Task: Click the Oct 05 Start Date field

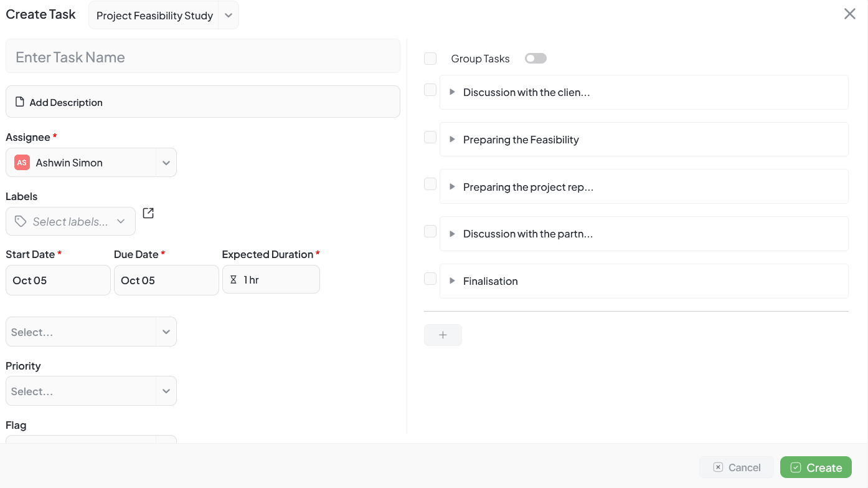Action: [58, 280]
